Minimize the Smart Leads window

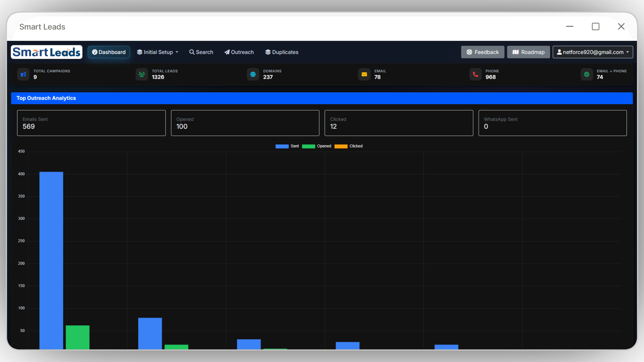pos(570,26)
